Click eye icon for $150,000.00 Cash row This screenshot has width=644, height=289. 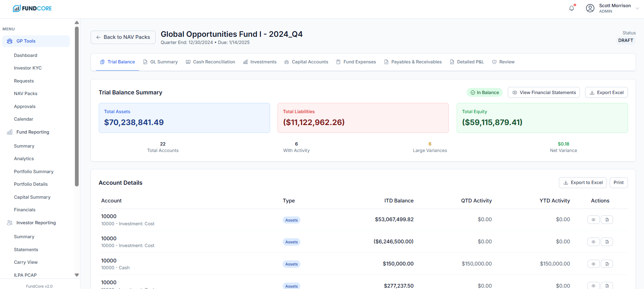coord(593,264)
